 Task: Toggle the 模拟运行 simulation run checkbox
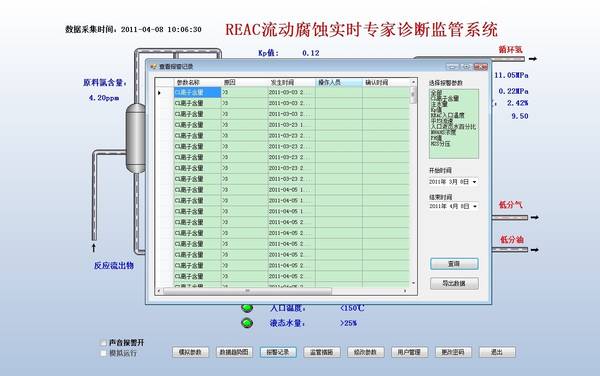[103, 353]
